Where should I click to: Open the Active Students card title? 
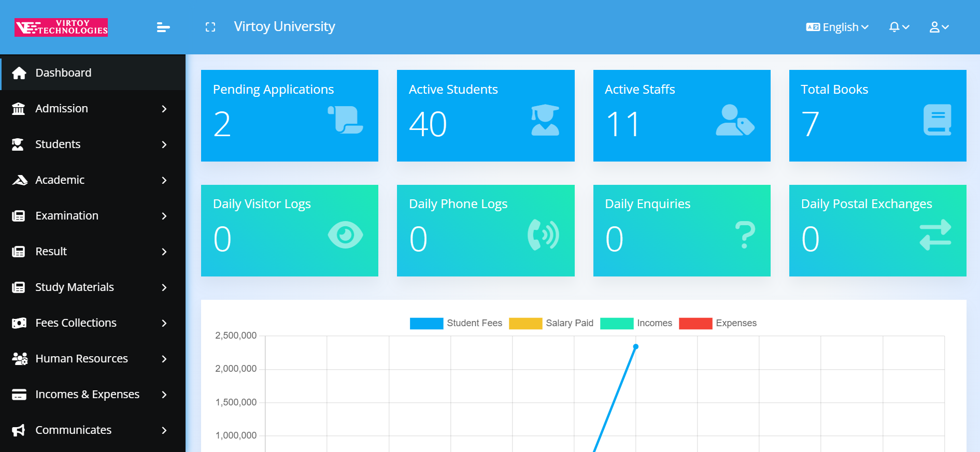(x=453, y=90)
